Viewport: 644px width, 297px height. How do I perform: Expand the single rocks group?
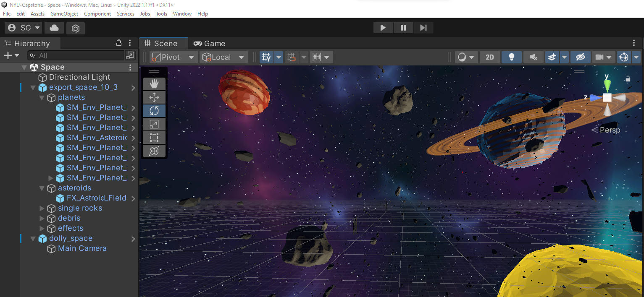[42, 208]
